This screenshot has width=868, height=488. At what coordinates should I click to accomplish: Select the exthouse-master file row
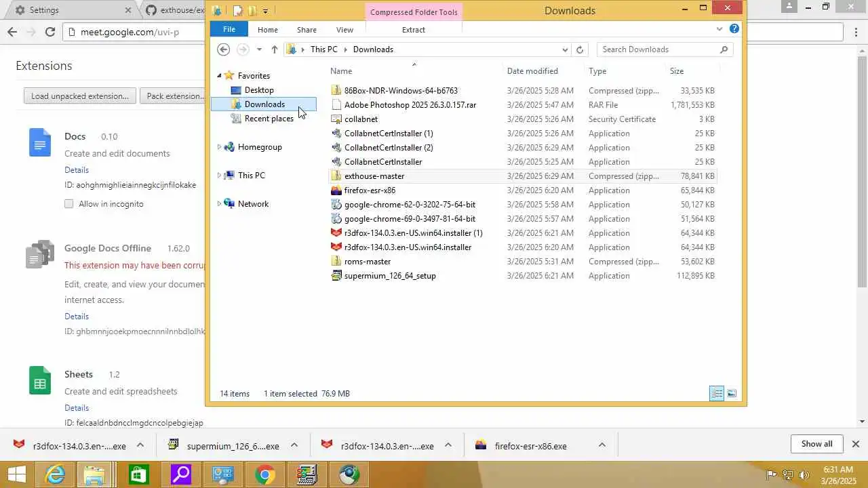[x=522, y=176]
